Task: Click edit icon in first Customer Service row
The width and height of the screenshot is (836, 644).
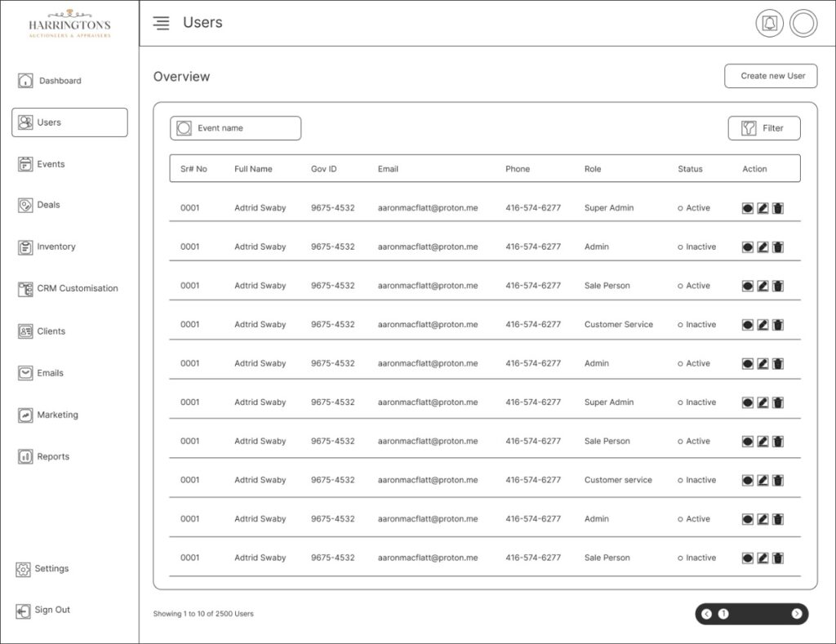Action: coord(763,325)
